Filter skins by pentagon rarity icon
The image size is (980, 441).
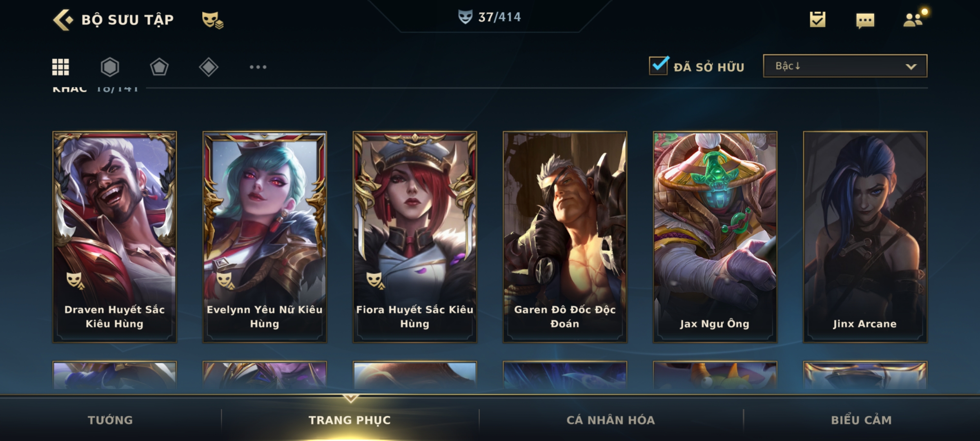159,67
